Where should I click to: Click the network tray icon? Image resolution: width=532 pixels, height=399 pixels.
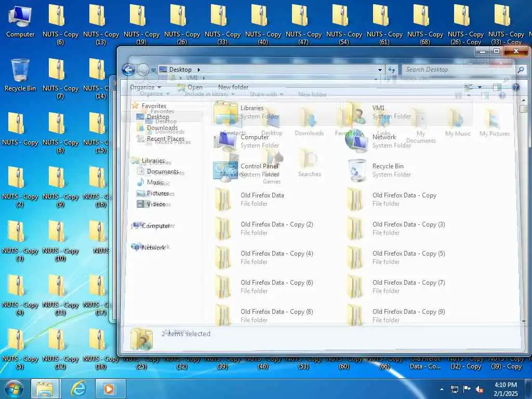click(x=454, y=389)
